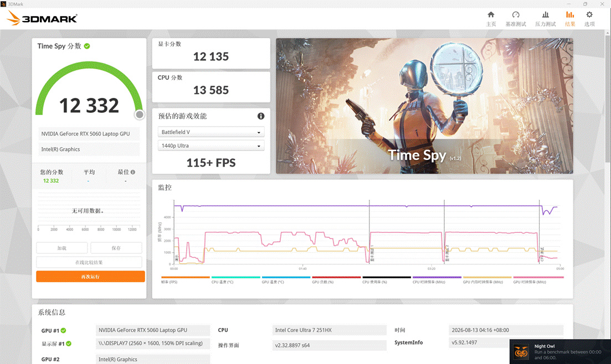
Task: Toggle GPU 负载 (%) legend entry
Action: pos(336,279)
